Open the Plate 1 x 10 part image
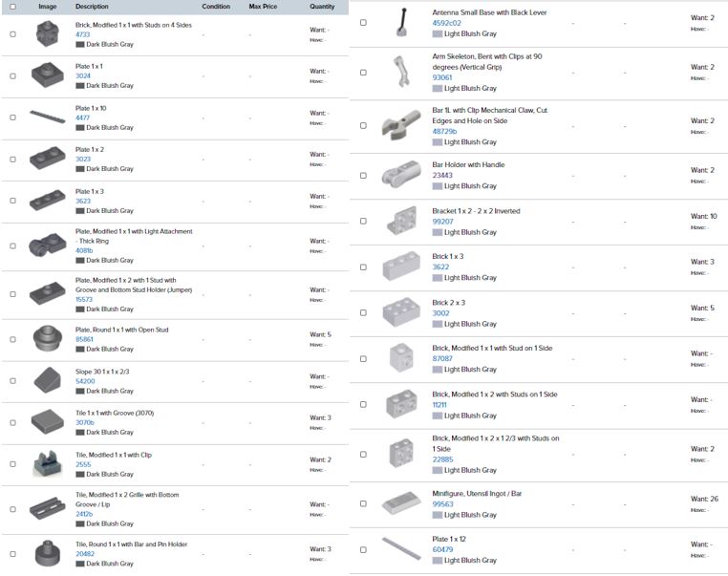The image size is (728, 576). point(47,117)
